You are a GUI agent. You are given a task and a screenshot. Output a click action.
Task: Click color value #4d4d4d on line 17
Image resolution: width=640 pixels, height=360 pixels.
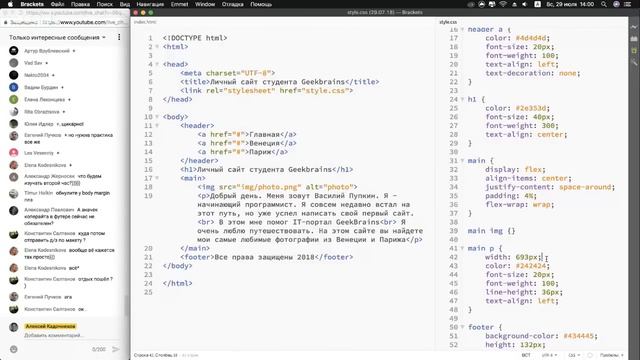(531, 38)
